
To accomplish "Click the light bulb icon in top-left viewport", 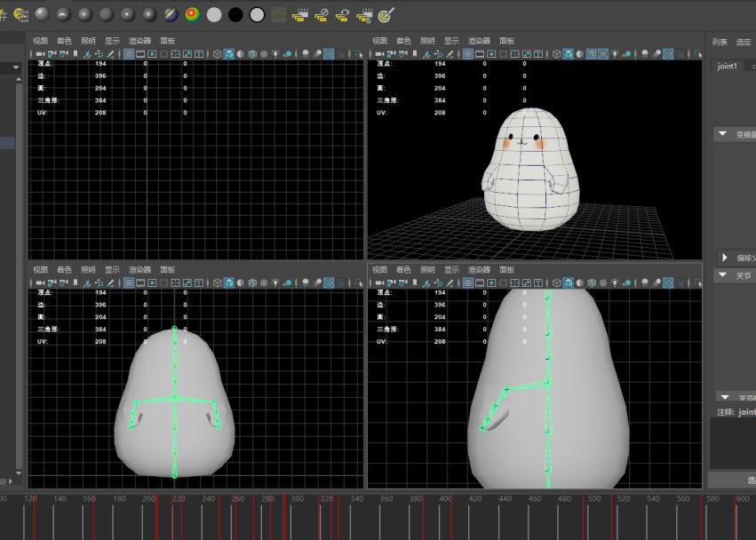I will (275, 54).
